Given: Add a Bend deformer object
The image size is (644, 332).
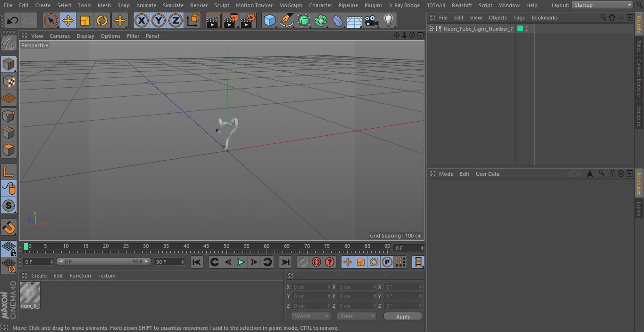Looking at the screenshot, I should click(338, 21).
